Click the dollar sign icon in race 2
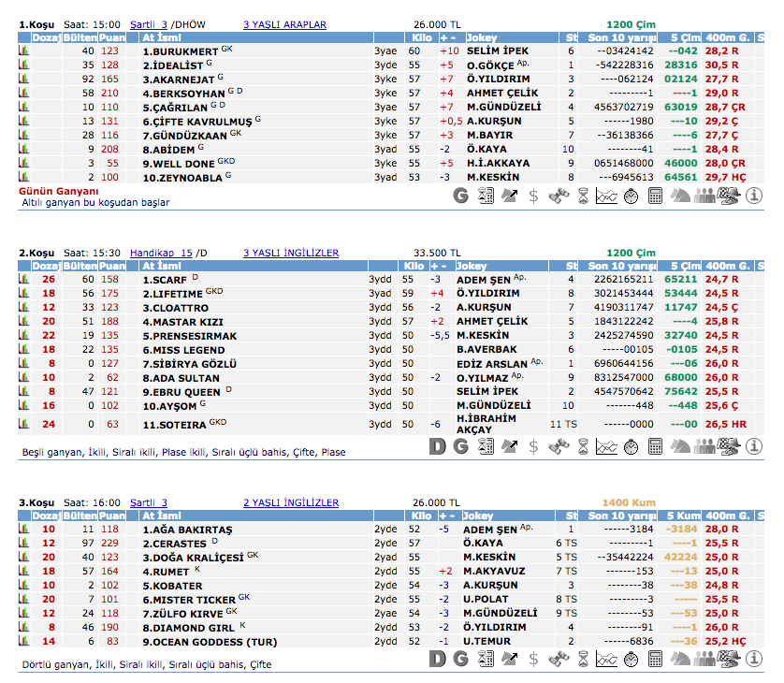Screen dimensions: 784x683 pos(533,446)
